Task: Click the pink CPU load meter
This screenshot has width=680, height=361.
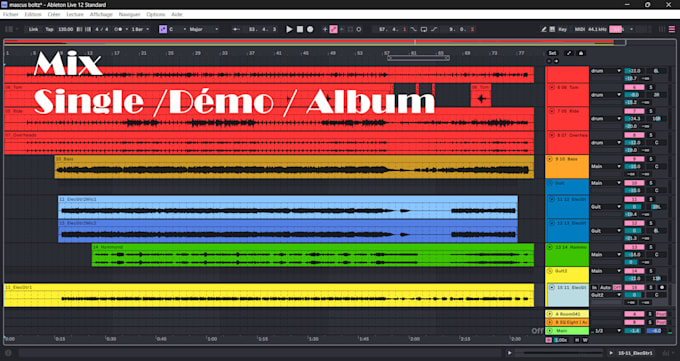Action: coord(617,30)
